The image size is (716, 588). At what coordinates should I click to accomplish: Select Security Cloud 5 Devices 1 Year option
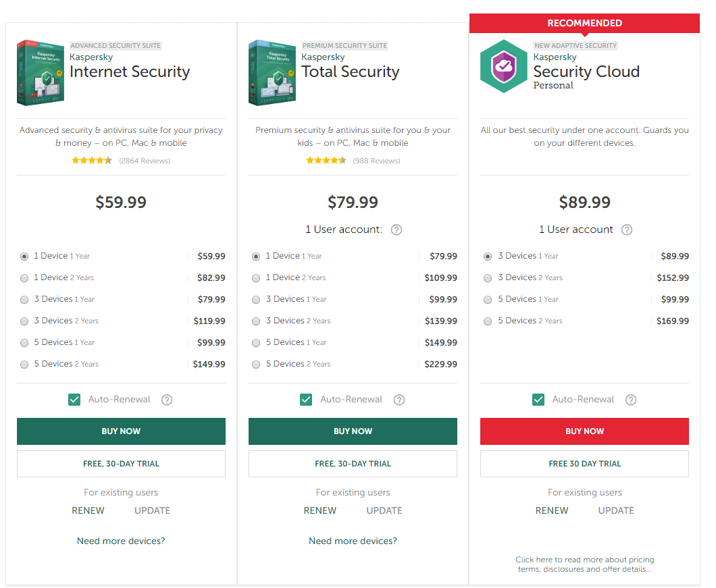[x=488, y=300]
